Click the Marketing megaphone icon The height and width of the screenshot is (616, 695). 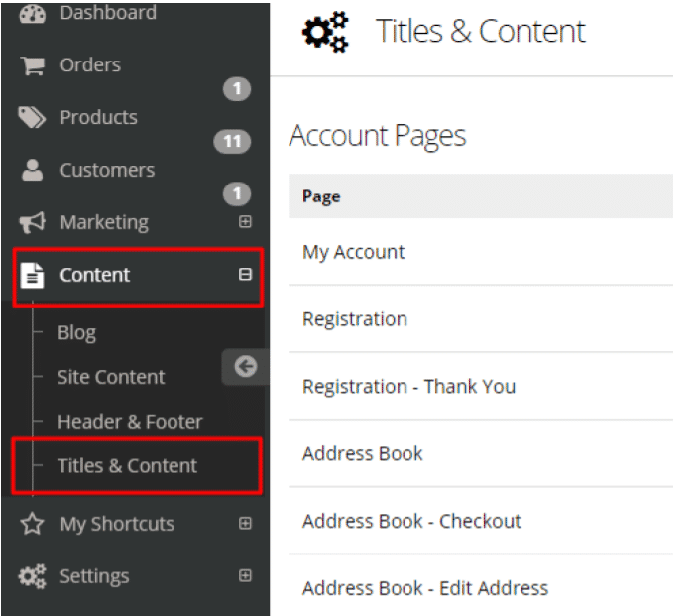pos(32,222)
